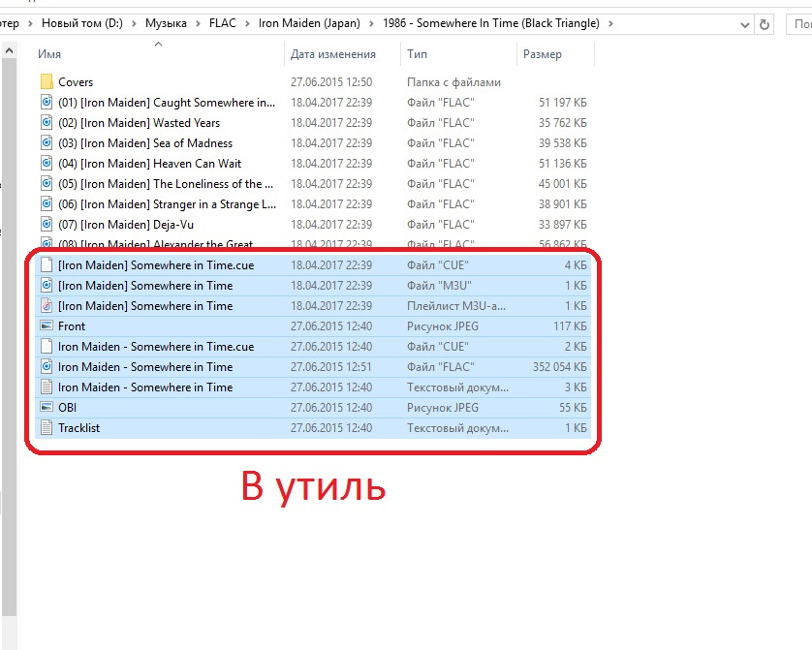The image size is (812, 650).
Task: Click the icon of the Плейлист M3U playlist file
Action: coord(47,306)
